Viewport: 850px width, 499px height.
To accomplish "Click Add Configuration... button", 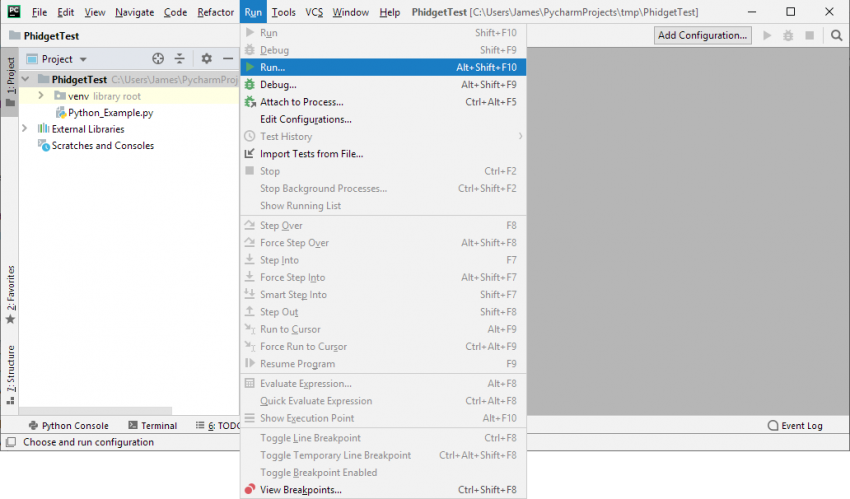I will tap(703, 35).
